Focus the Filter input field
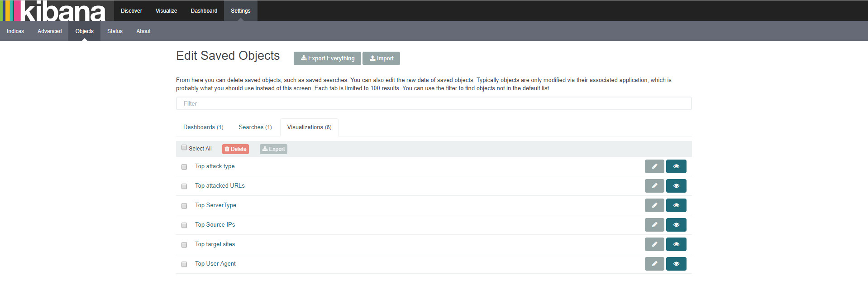Screen dimensions: 868x296 coord(433,103)
